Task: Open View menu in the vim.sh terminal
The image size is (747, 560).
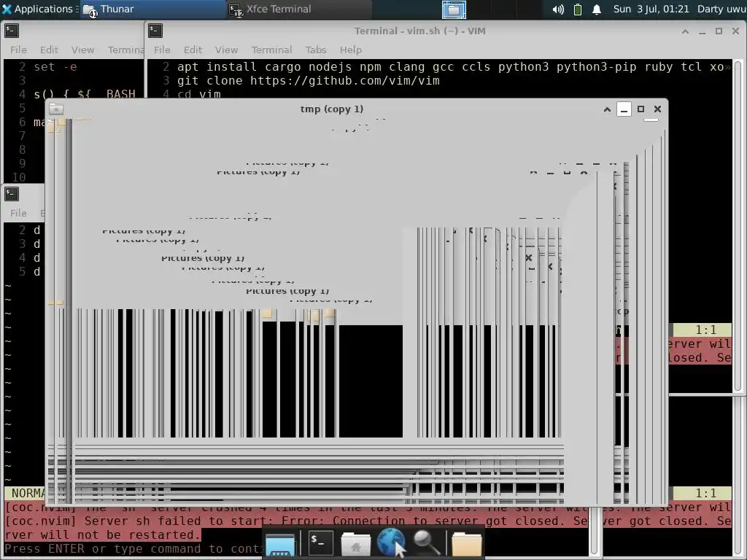Action: tap(226, 50)
